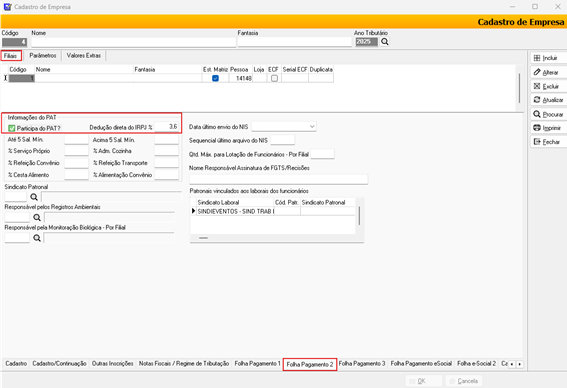Click the app icon in title bar
Image resolution: width=567 pixels, height=388 pixels.
pyautogui.click(x=7, y=7)
